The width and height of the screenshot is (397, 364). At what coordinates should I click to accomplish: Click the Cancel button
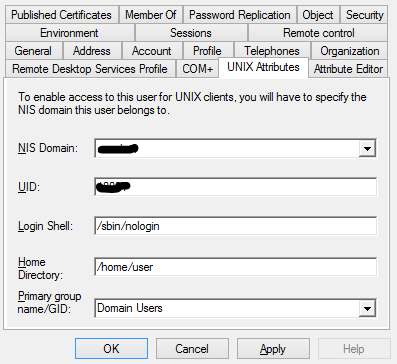[192, 349]
